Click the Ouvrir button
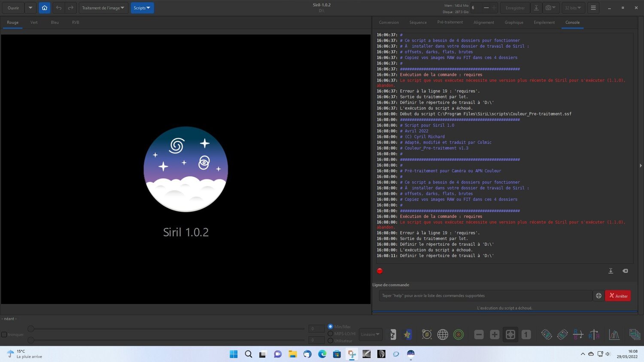This screenshot has height=362, width=644. [x=13, y=8]
